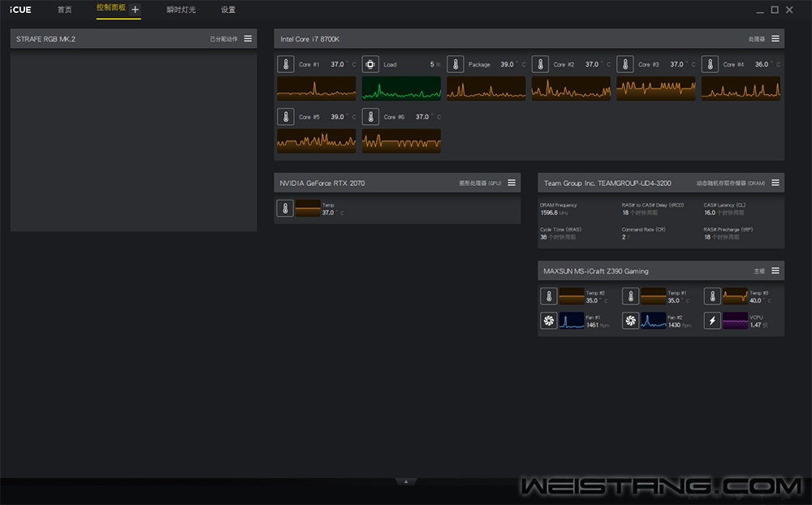
Task: Switch to the 首页 home tab
Action: point(64,10)
